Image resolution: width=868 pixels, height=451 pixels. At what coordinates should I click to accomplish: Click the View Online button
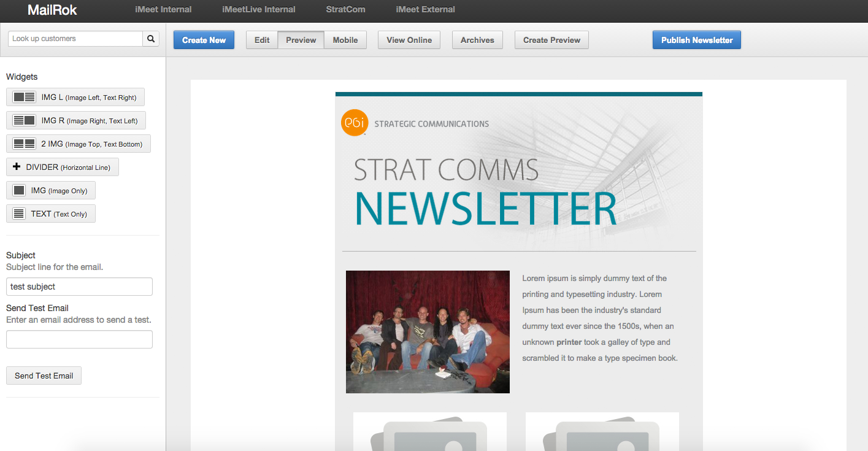click(409, 40)
